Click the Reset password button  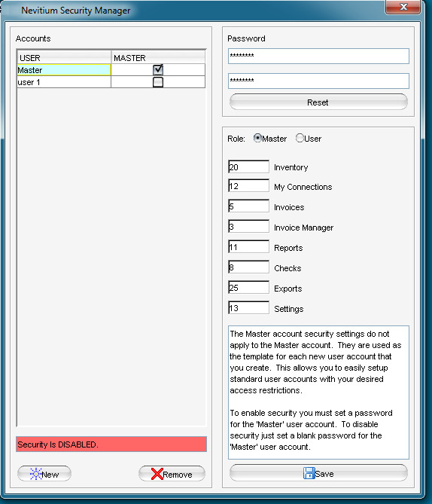pos(318,102)
